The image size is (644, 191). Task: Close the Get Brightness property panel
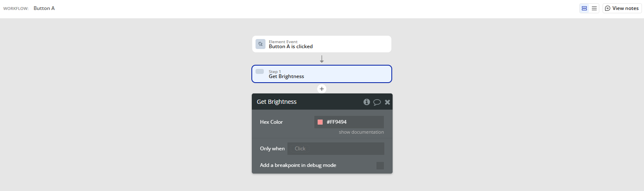[x=387, y=102]
